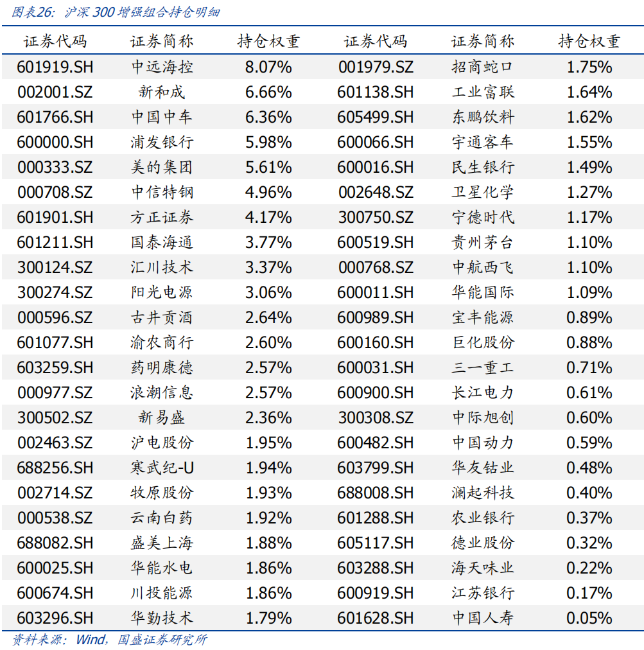Click stock name 长江电力
The height and width of the screenshot is (650, 644).
coord(483,392)
